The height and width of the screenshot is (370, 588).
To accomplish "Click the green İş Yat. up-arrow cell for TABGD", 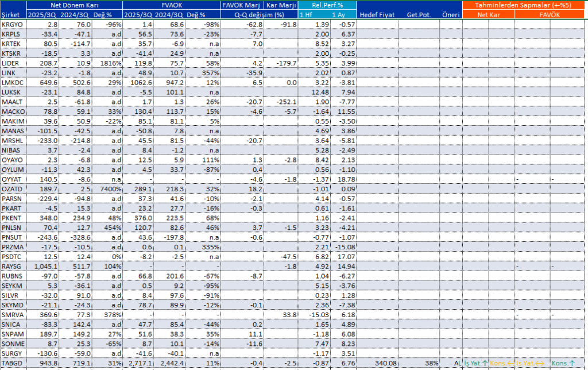I will [475, 363].
